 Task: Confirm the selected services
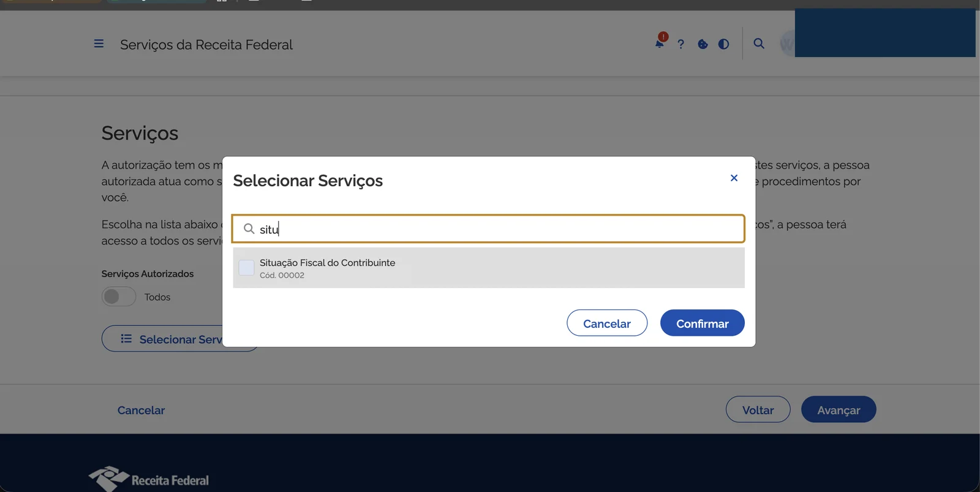pyautogui.click(x=702, y=323)
